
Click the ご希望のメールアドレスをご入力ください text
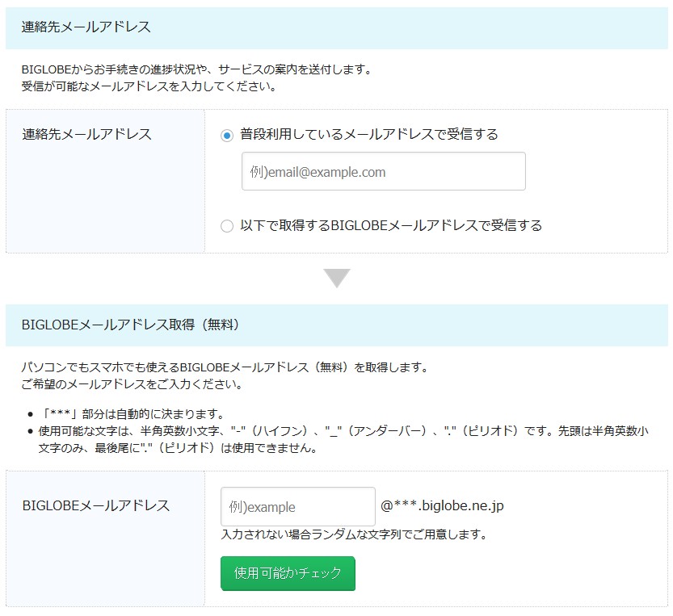tap(132, 384)
